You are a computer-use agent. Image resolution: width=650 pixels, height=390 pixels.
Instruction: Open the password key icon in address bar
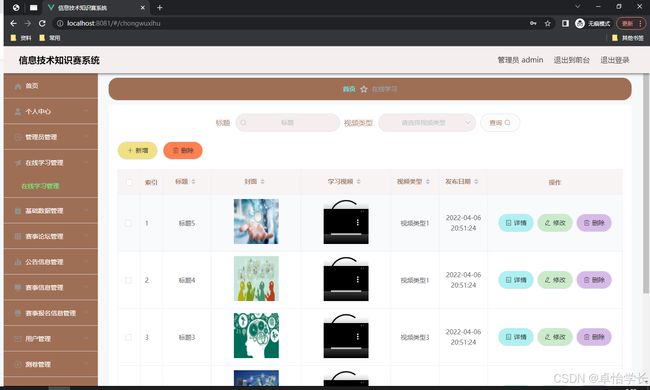coord(533,24)
